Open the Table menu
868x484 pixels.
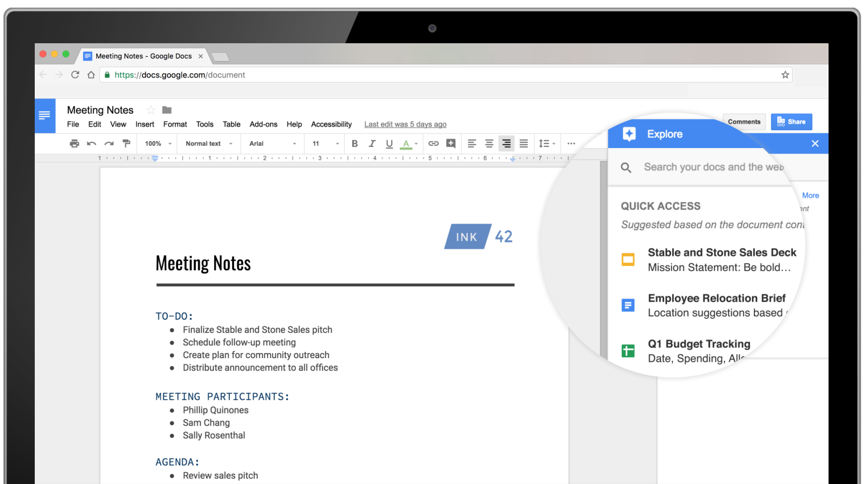click(231, 124)
